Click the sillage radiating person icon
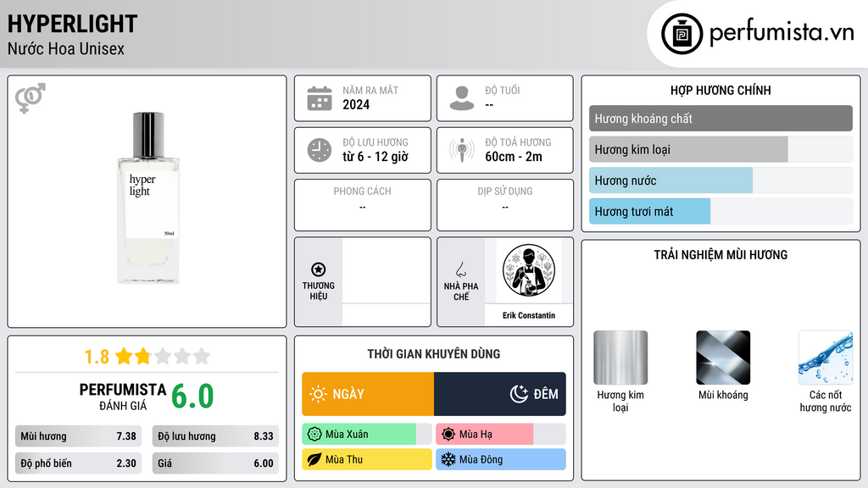Viewport: 868px width, 488px height. [462, 150]
